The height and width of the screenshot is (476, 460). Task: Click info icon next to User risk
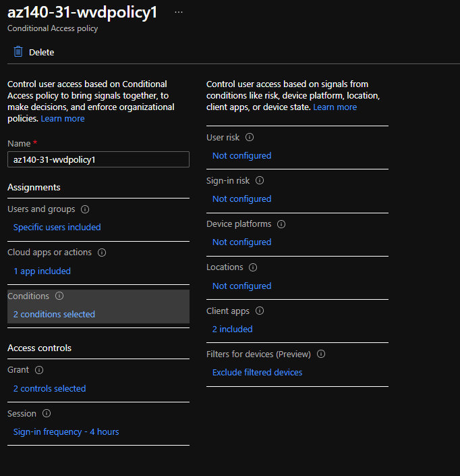pyautogui.click(x=250, y=137)
